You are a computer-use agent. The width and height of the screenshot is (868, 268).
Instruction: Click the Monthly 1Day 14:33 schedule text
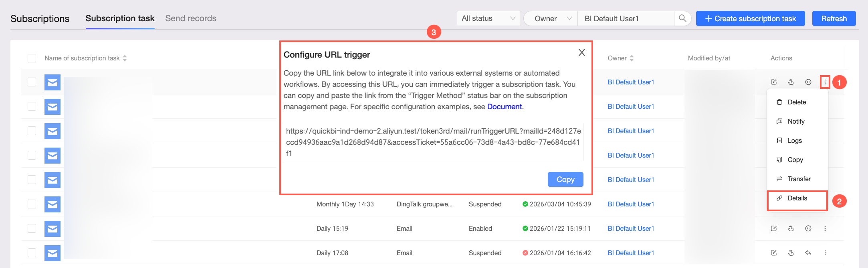pos(345,204)
